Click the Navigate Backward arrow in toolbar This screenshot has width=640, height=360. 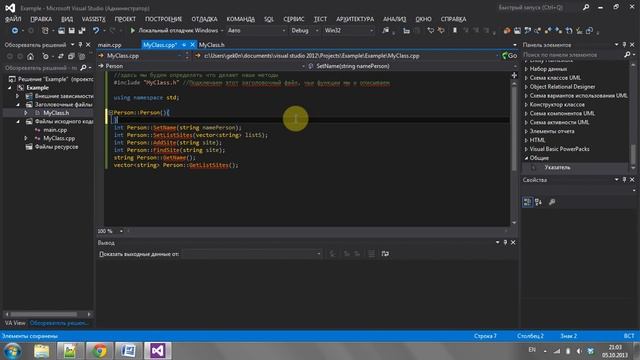(15, 31)
